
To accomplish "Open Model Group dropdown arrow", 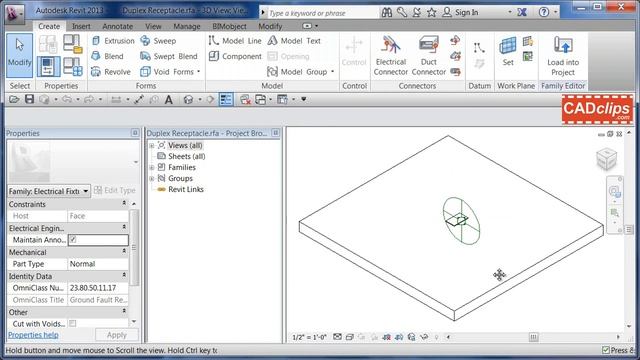I will 332,72.
